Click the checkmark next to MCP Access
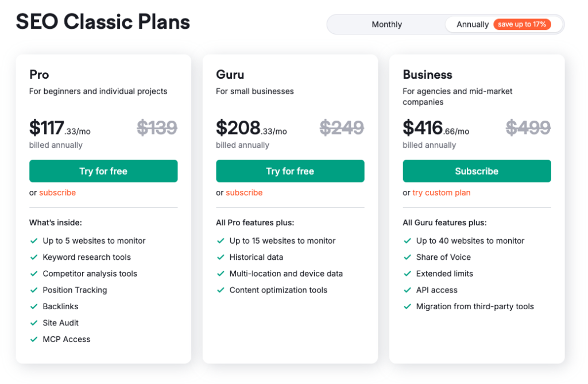This screenshot has width=588, height=384. [x=34, y=339]
